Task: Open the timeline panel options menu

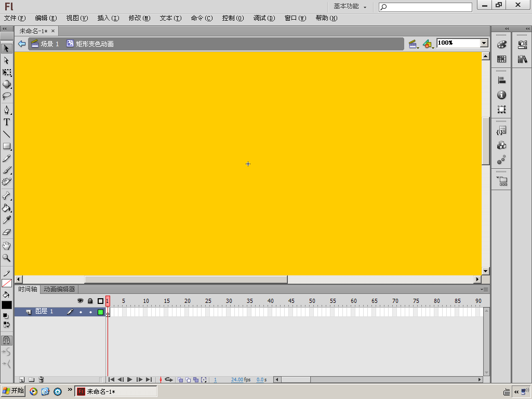Action: tap(484, 289)
